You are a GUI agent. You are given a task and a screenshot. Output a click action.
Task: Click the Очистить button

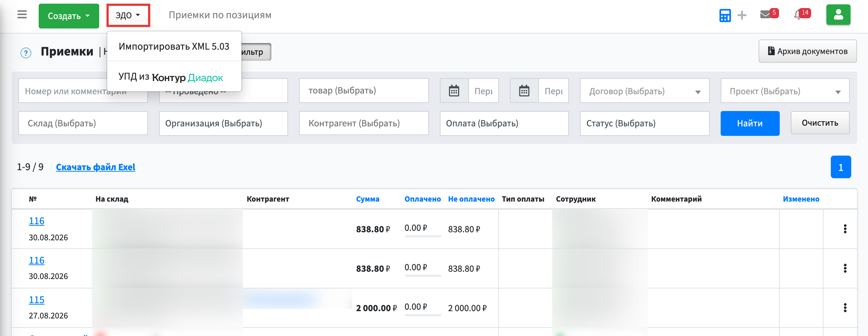(820, 123)
